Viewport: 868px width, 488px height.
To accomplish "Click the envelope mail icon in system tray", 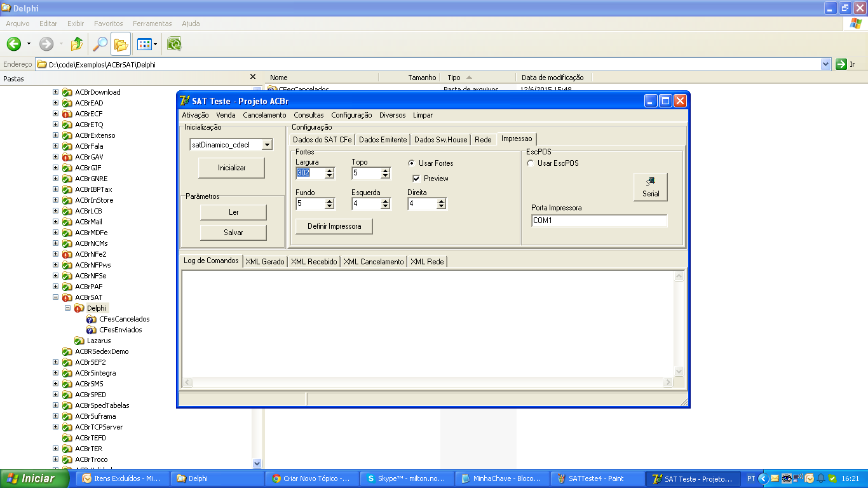I will pos(775,478).
